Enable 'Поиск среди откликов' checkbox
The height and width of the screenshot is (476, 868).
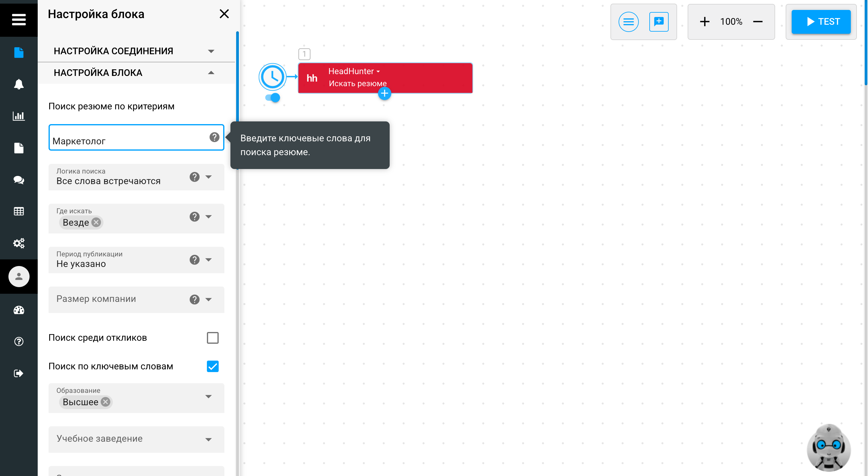tap(213, 338)
